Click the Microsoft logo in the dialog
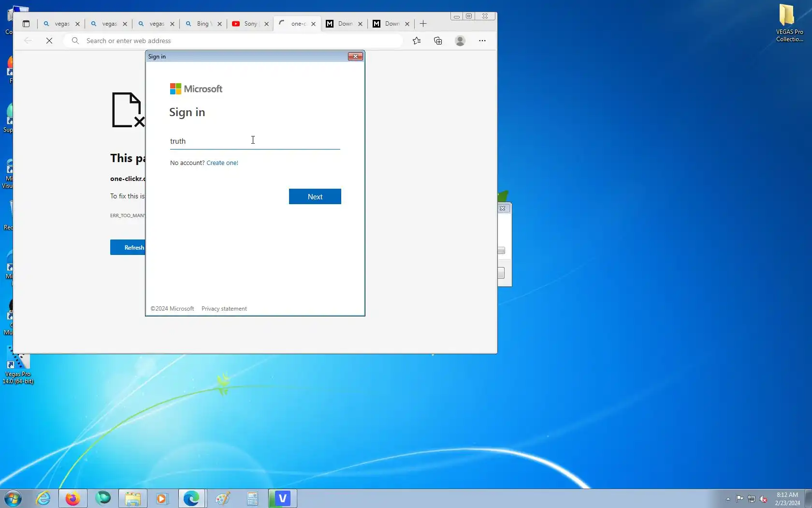Image resolution: width=812 pixels, height=508 pixels. [196, 89]
